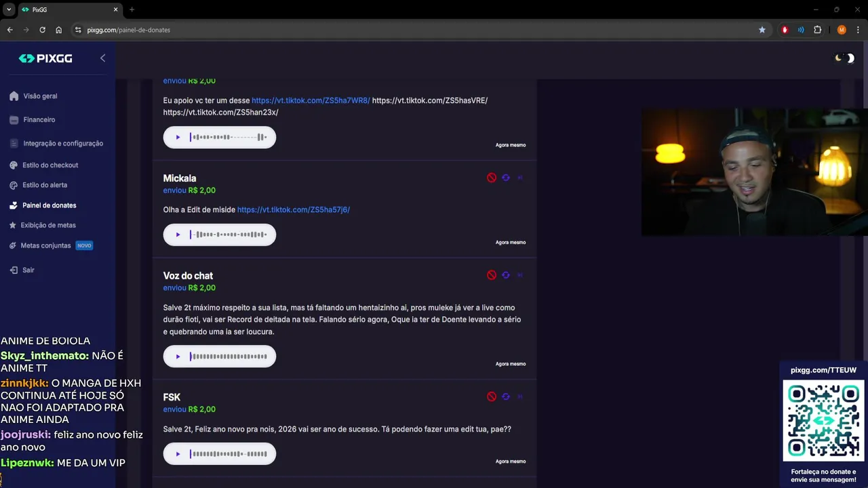The image size is (868, 488).
Task: Collapse the PixGG sidebar with the chevron
Action: coord(102,58)
